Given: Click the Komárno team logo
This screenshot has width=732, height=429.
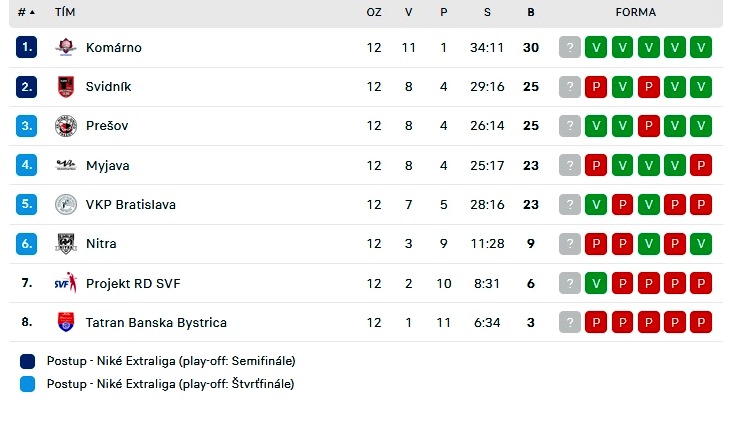Looking at the screenshot, I should tap(66, 47).
